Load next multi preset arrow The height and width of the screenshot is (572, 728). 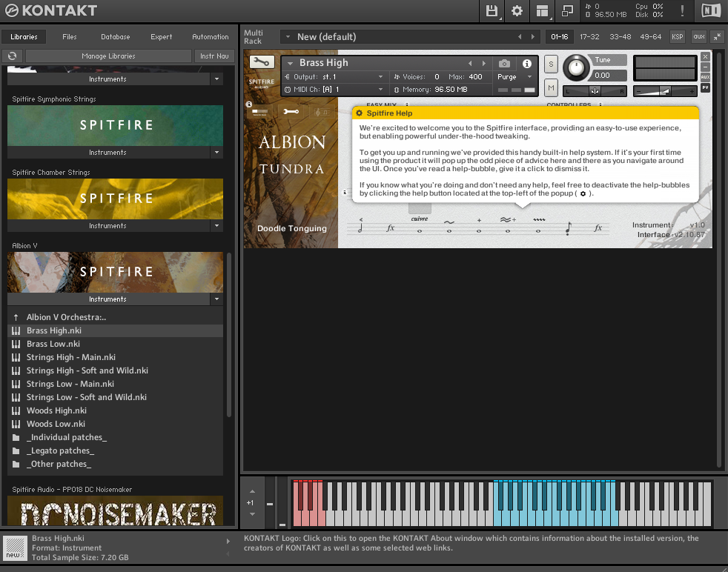532,36
